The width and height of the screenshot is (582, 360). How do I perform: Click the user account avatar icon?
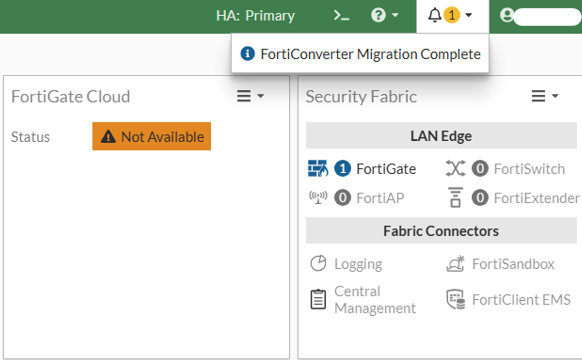(x=507, y=15)
